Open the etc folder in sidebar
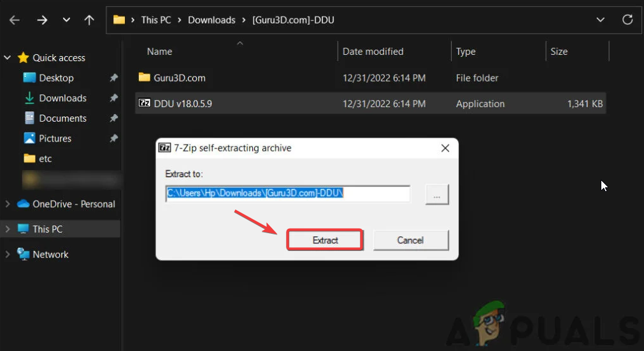The height and width of the screenshot is (351, 644). [x=45, y=159]
